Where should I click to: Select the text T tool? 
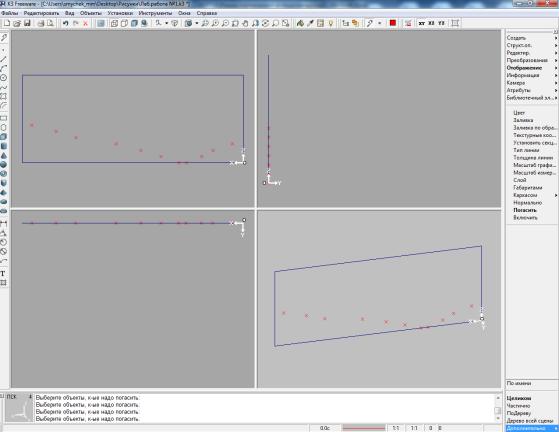[3, 273]
